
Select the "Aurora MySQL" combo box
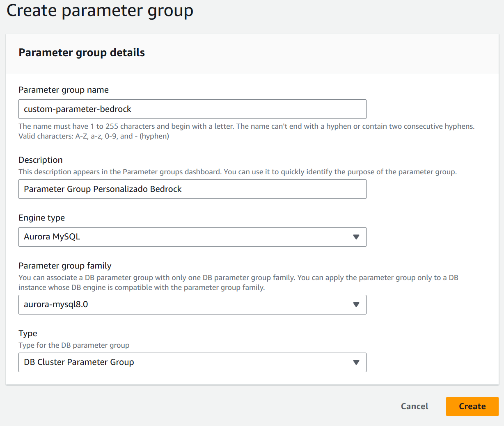[192, 237]
